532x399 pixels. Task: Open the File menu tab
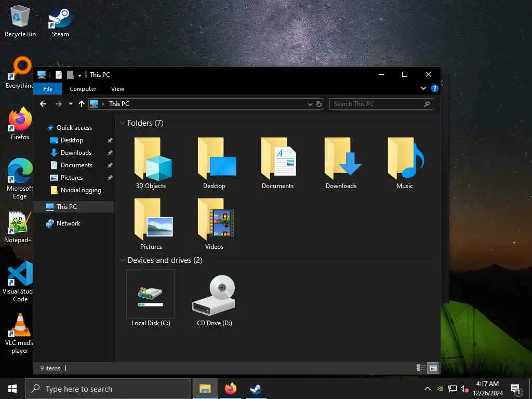pyautogui.click(x=48, y=89)
